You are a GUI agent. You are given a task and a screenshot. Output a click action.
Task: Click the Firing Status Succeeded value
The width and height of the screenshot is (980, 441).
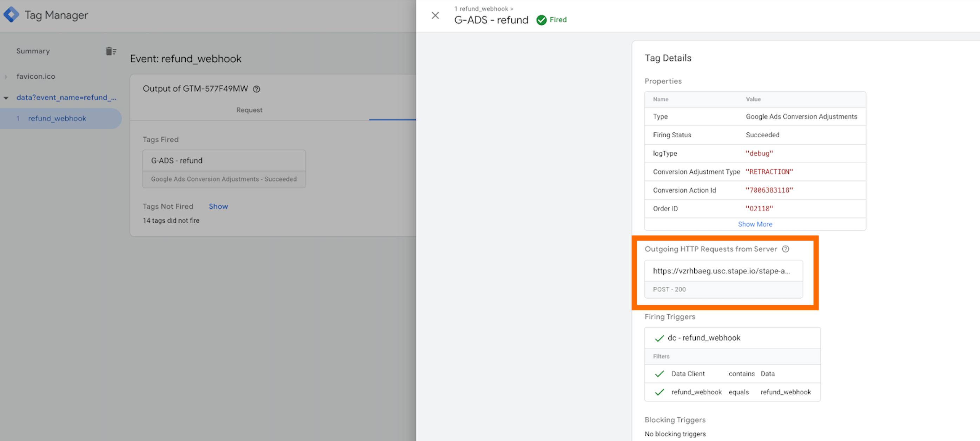[762, 135]
